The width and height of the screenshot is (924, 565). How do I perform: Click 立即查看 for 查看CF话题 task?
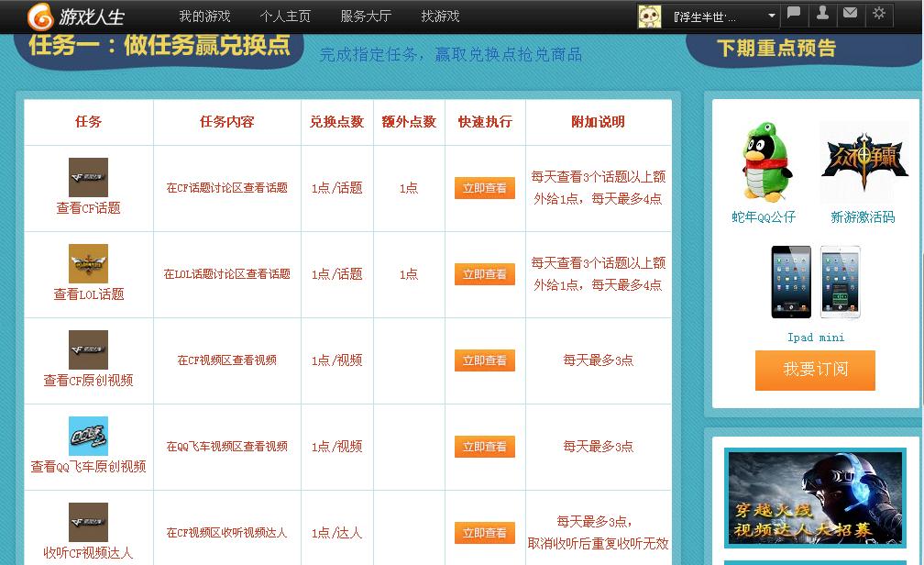click(x=484, y=188)
